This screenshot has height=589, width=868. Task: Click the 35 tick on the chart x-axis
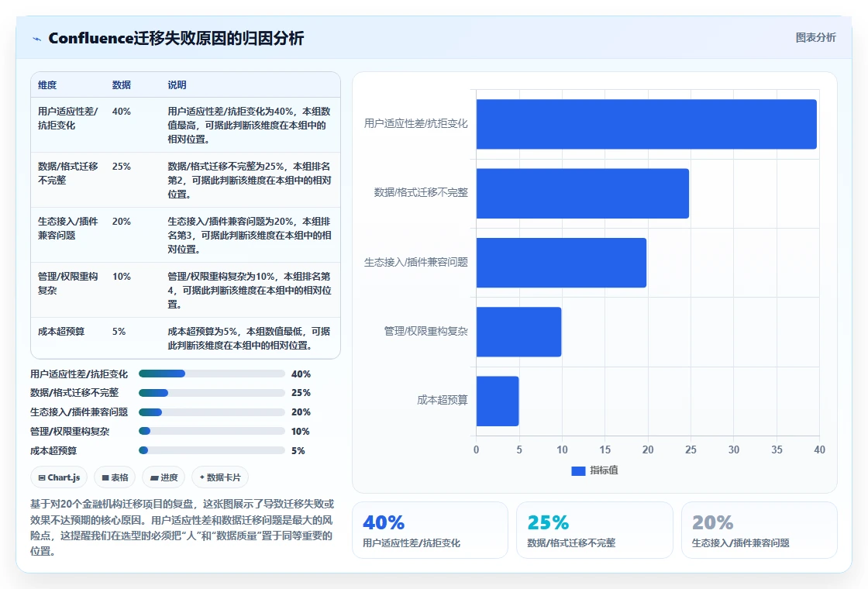pos(777,449)
